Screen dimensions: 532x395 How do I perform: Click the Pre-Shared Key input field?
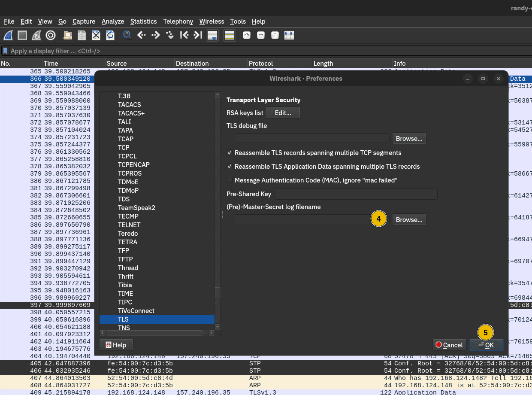356,194
